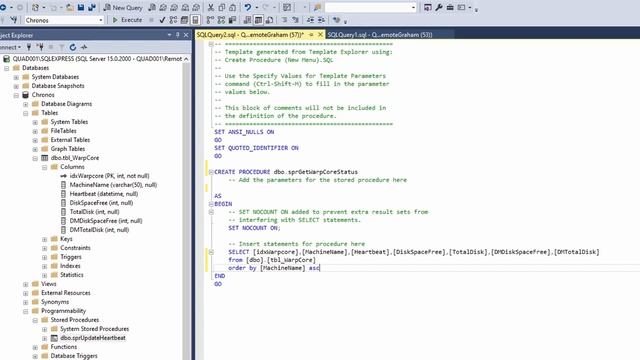Collapse the Databases tree node

click(x=7, y=68)
